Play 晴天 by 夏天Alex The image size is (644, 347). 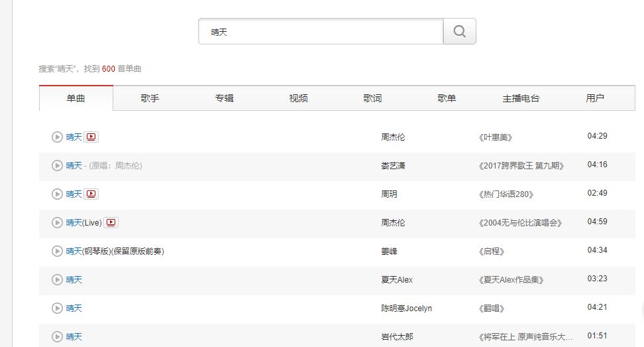[57, 280]
